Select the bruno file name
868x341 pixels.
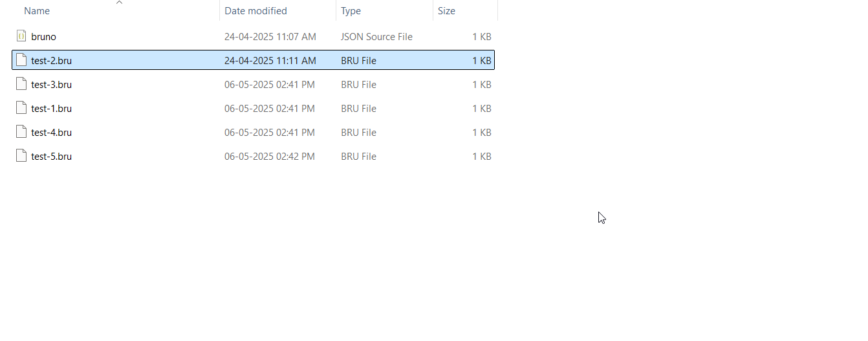pos(43,37)
